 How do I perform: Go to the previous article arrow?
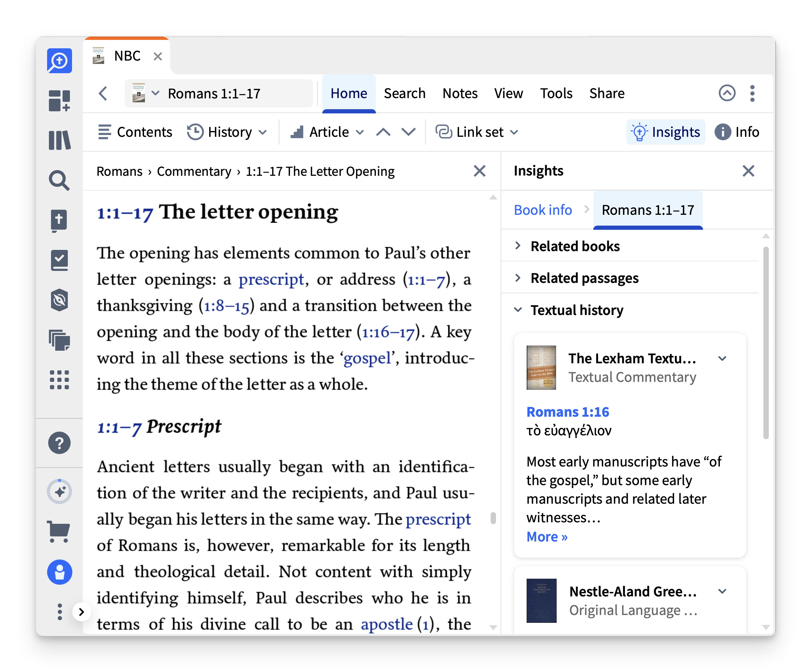click(383, 132)
